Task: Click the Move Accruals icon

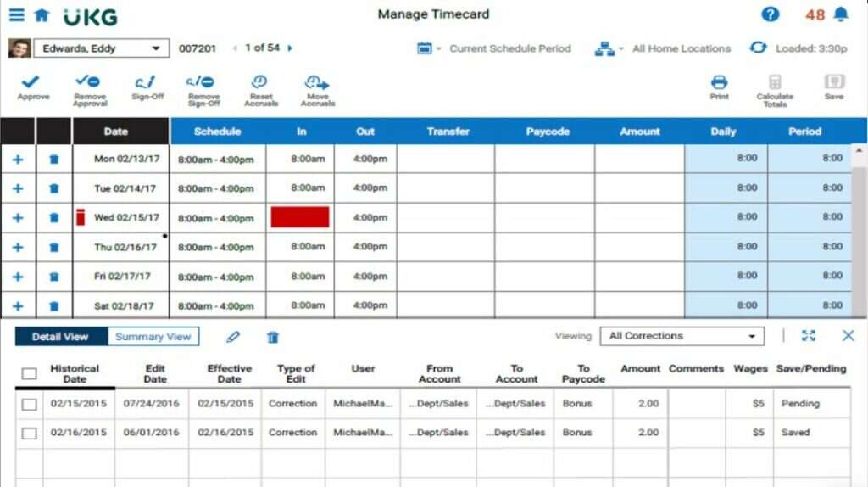Action: click(x=317, y=83)
